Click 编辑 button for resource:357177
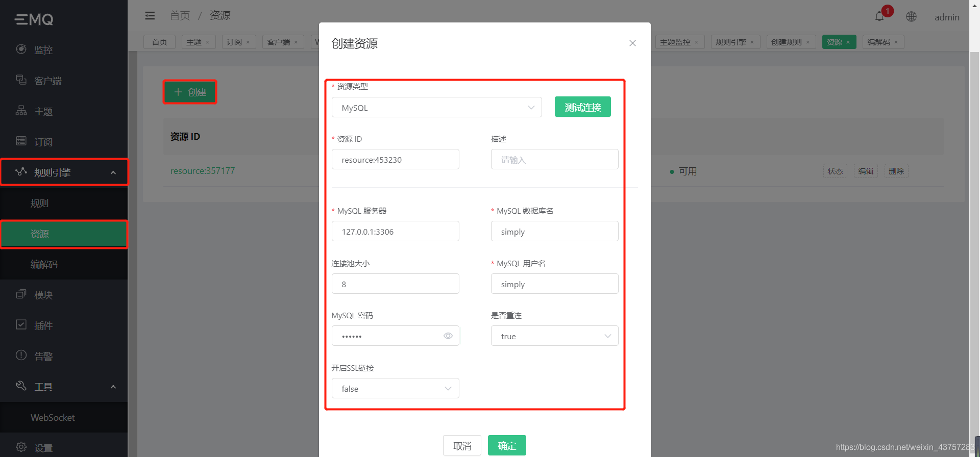This screenshot has width=980, height=457. click(866, 171)
